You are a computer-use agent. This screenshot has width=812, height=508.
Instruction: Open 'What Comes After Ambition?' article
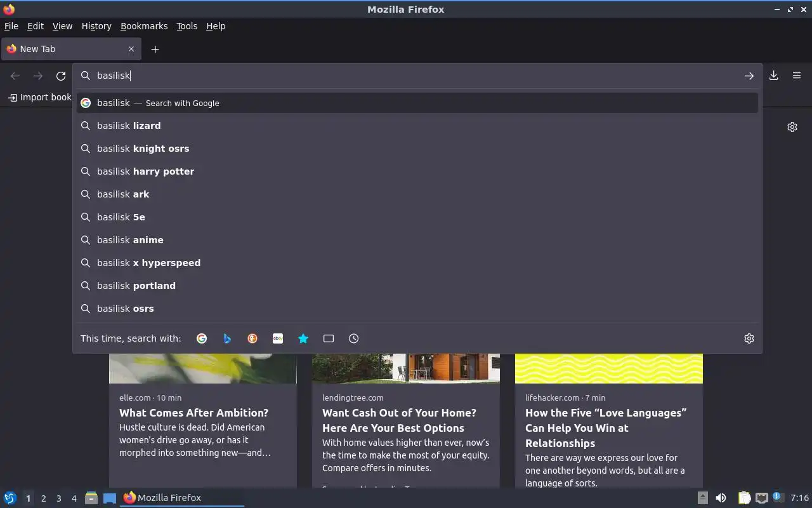coord(193,413)
